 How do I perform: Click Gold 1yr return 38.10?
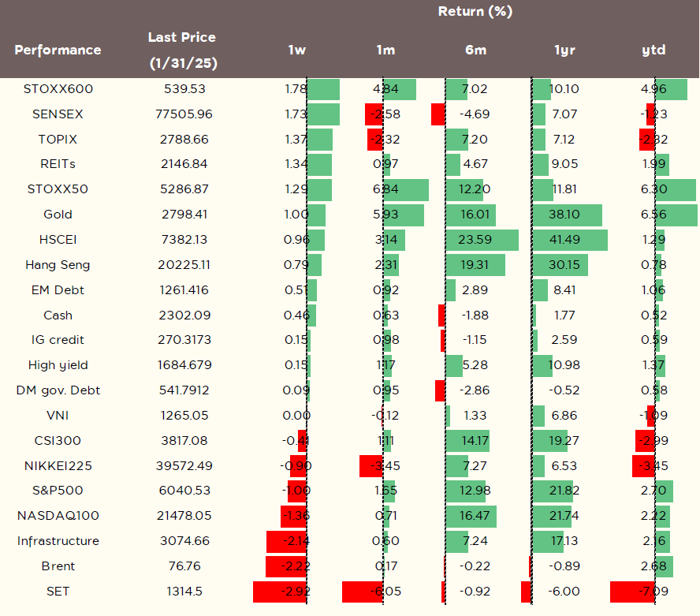point(564,215)
